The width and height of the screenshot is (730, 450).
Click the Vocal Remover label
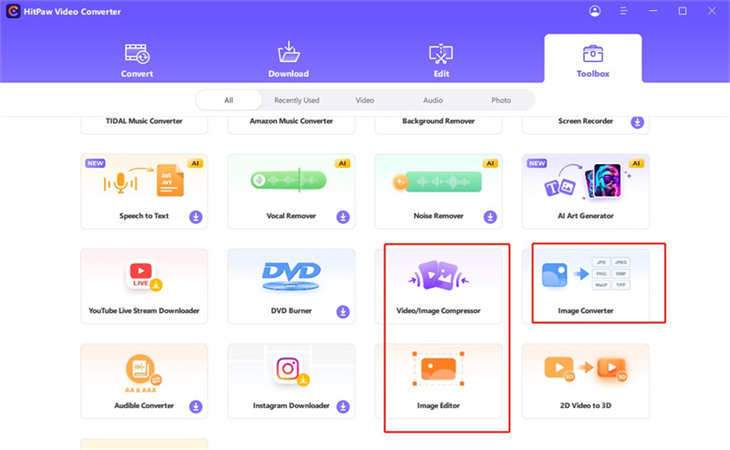pos(291,216)
